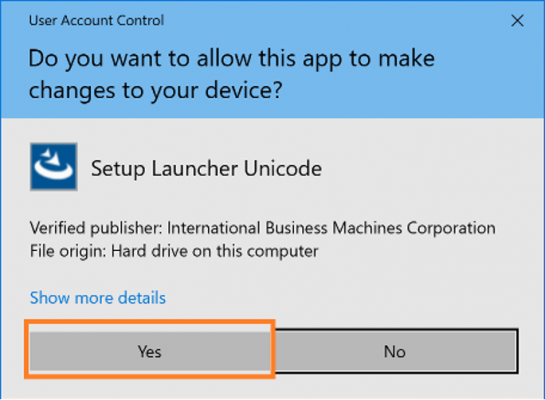Click International Business Machines Corporation publisher name
Viewport: 545px width, 400px height.
click(x=331, y=228)
